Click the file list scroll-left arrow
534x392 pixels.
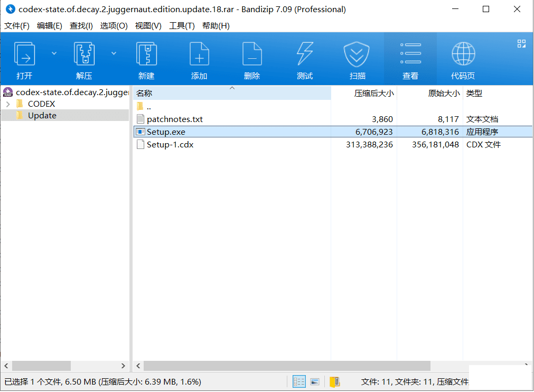[x=138, y=366]
